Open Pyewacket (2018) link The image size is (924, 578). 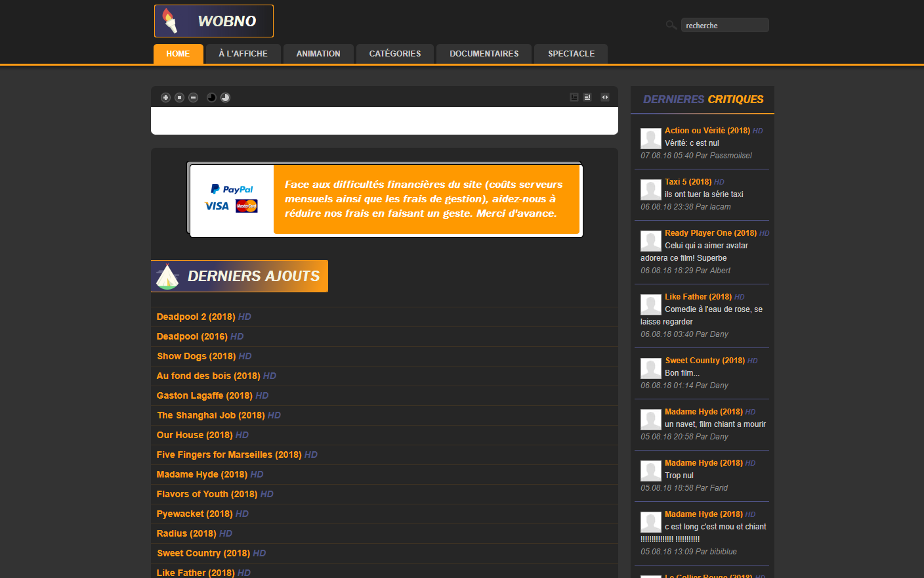point(195,514)
